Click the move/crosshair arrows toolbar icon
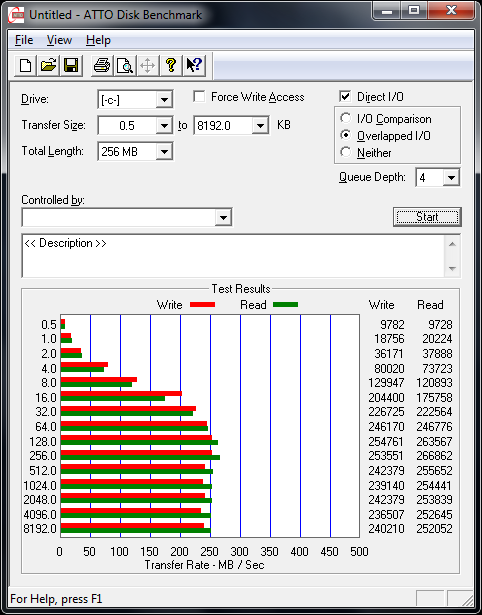482x615 pixels. [x=147, y=65]
